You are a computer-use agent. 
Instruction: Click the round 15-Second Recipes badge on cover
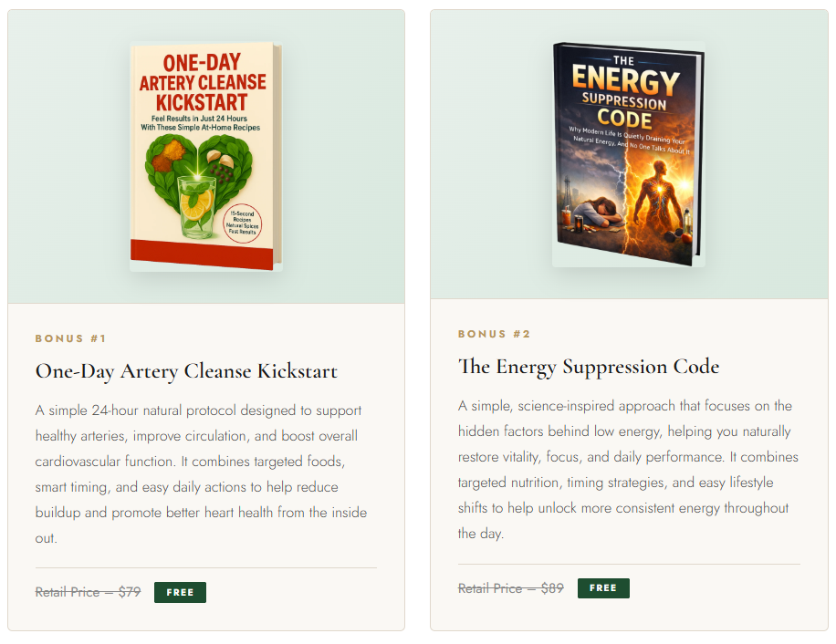point(242,223)
